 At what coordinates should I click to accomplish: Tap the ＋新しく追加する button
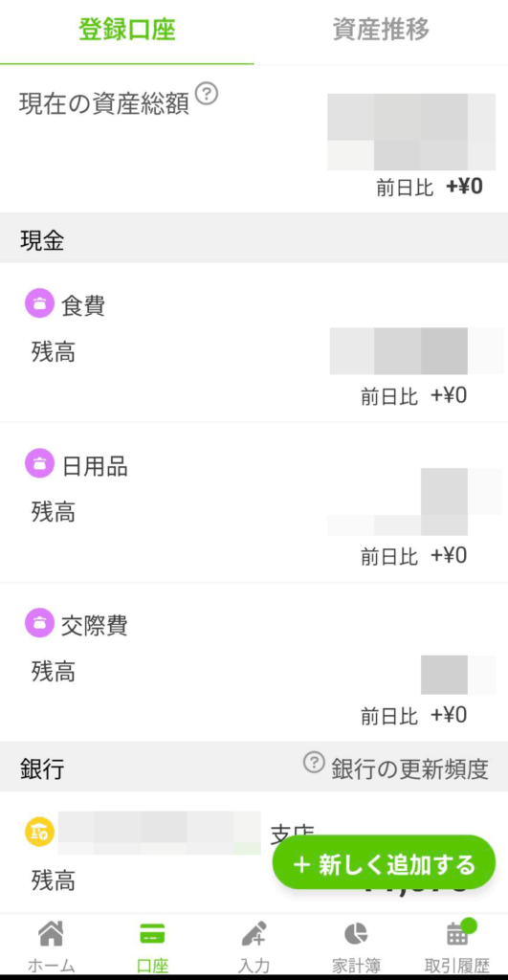point(384,862)
